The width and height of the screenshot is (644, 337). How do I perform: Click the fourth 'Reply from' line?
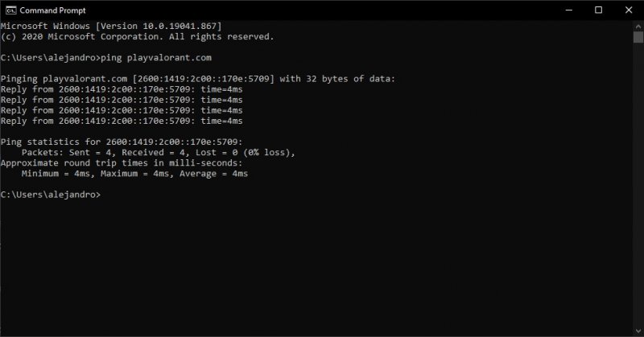(x=121, y=121)
